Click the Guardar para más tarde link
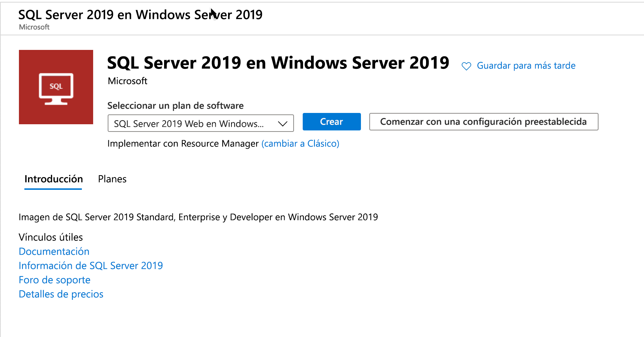 (x=526, y=66)
